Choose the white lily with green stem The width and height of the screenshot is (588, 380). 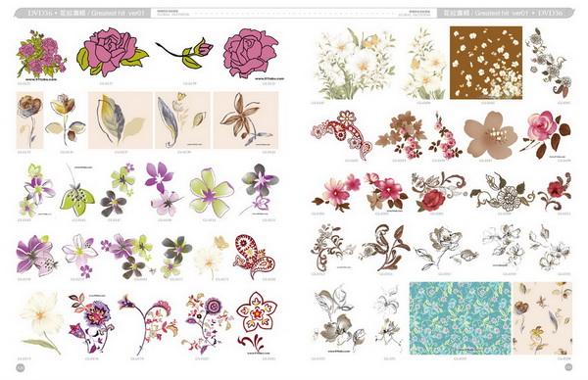click(42, 323)
